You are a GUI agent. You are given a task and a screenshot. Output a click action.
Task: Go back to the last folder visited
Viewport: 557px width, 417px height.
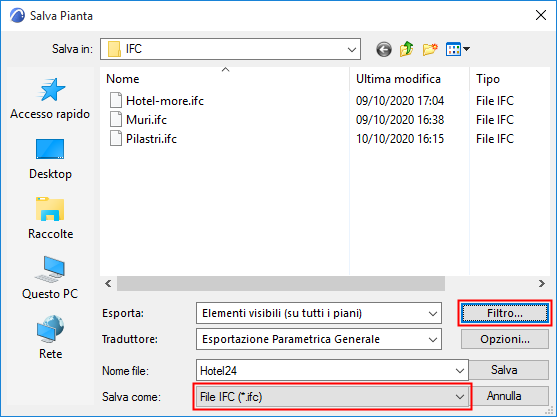point(384,49)
